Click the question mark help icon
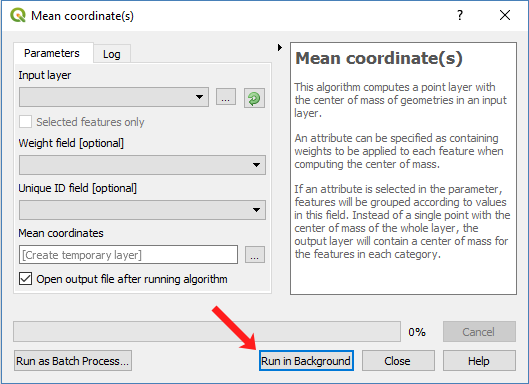Screen dimensions: 529x384 click(x=460, y=15)
